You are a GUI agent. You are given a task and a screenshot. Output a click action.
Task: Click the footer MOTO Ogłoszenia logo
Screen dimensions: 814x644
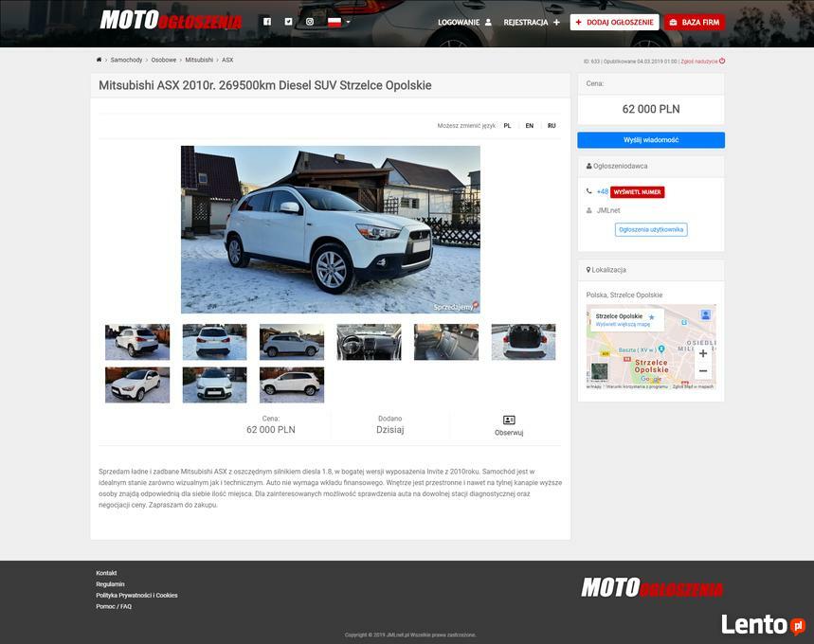click(652, 588)
